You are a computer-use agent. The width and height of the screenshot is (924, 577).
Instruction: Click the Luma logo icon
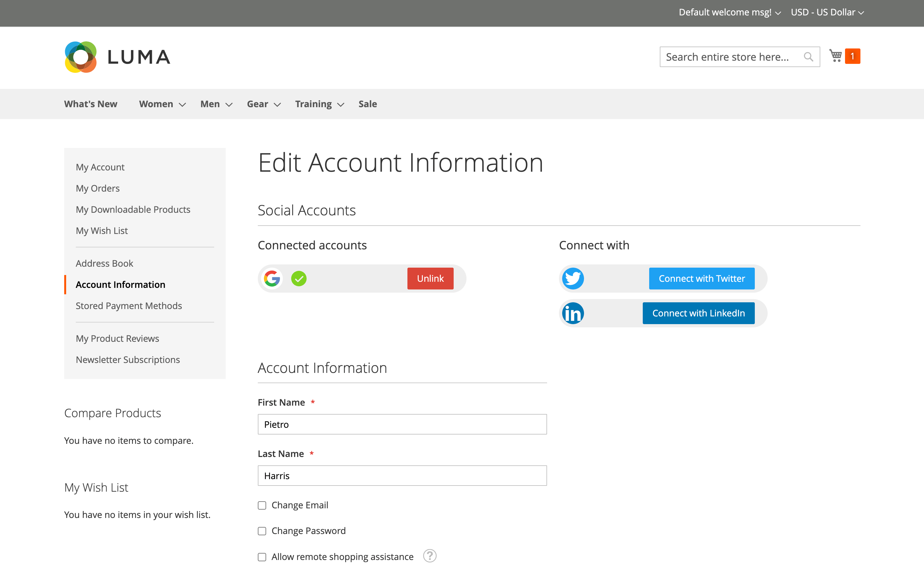click(81, 57)
